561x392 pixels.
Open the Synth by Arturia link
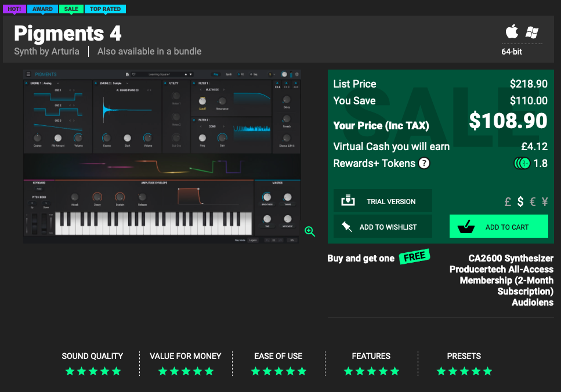46,52
